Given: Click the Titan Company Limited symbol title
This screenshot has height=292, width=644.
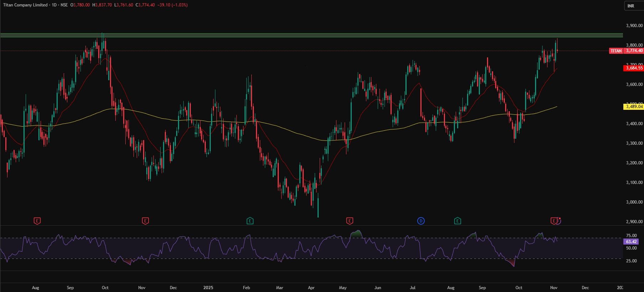Looking at the screenshot, I should pyautogui.click(x=25, y=5).
